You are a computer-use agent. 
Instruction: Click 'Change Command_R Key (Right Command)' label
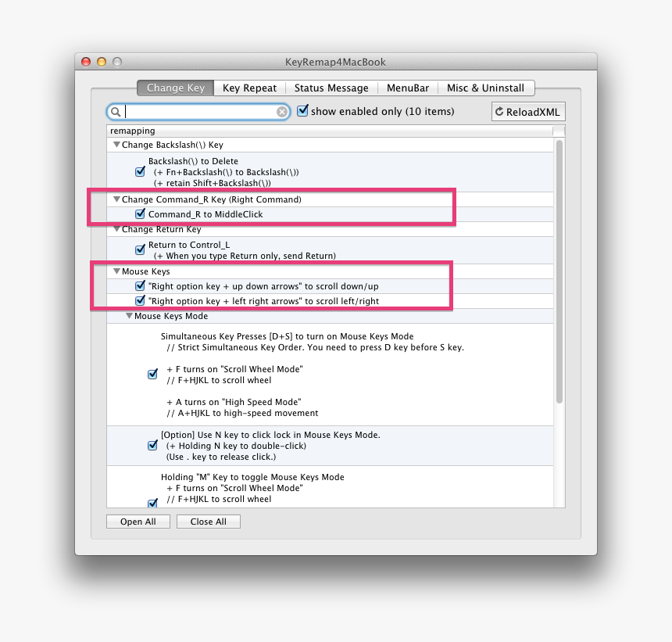tap(211, 199)
